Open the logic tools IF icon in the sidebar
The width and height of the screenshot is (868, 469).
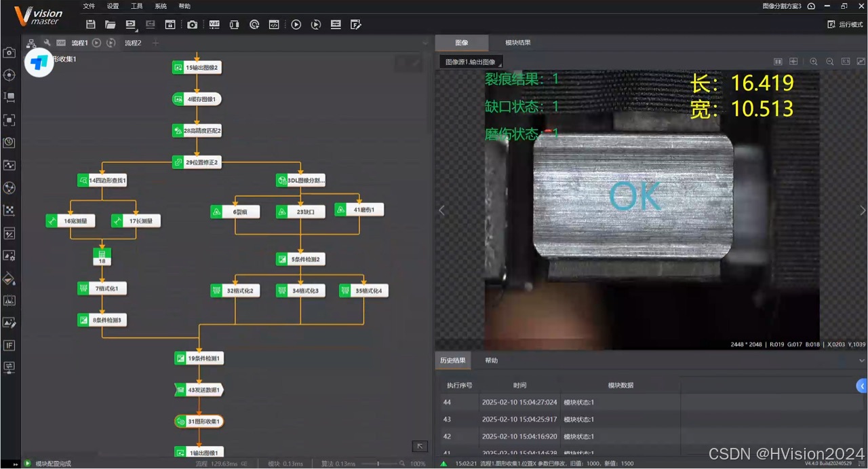coord(9,345)
